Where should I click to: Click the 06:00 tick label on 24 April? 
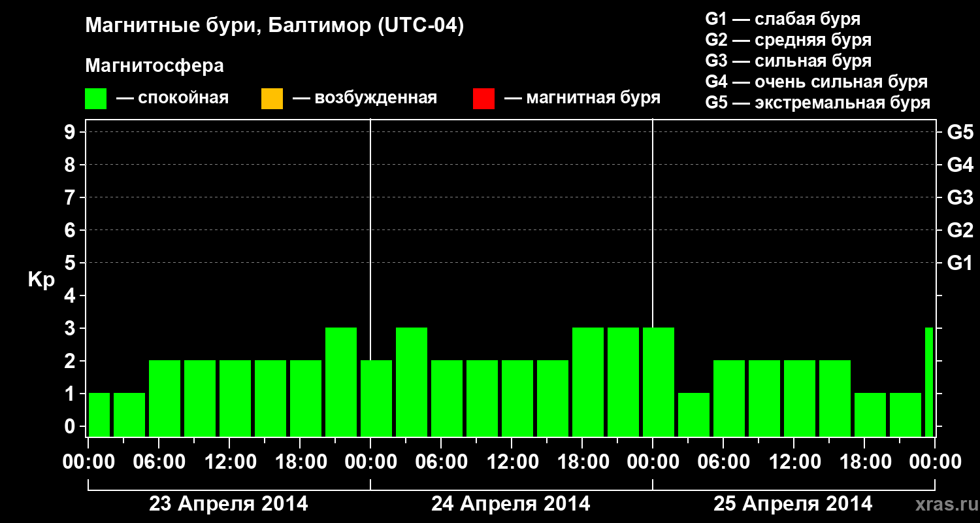(441, 462)
